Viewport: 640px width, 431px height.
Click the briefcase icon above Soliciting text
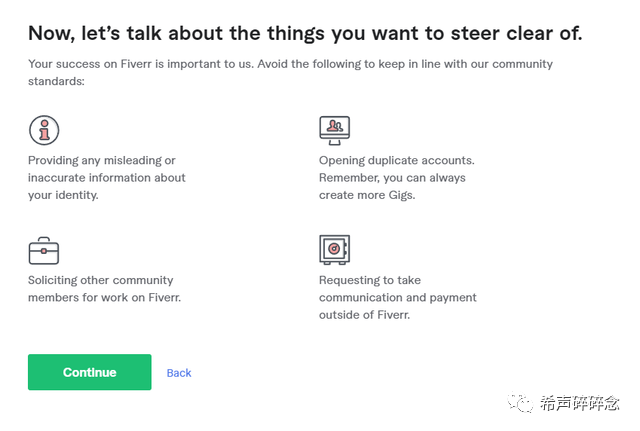44,250
